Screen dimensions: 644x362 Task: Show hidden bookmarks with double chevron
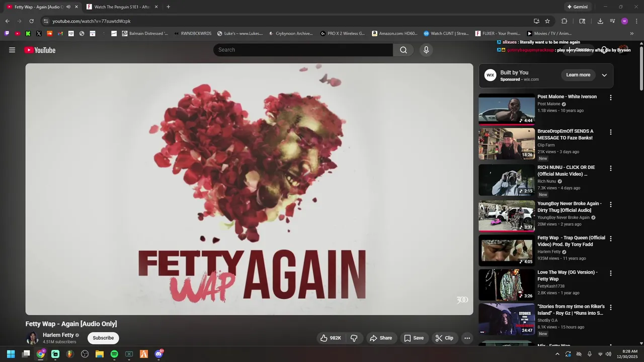coord(632,34)
